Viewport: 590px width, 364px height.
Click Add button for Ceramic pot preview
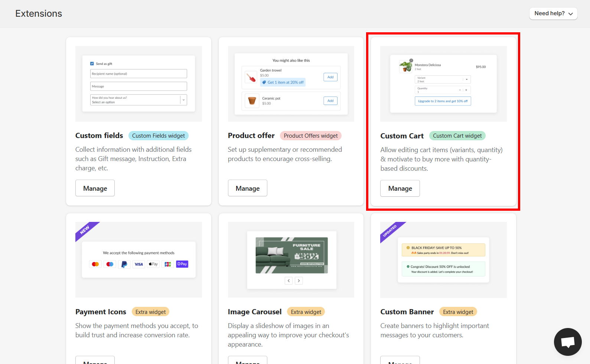(330, 101)
